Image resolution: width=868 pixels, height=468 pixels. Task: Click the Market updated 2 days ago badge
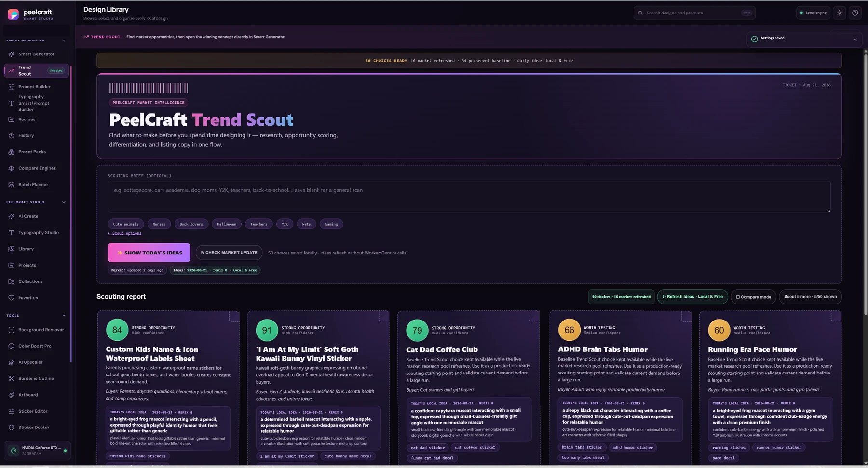click(x=137, y=270)
